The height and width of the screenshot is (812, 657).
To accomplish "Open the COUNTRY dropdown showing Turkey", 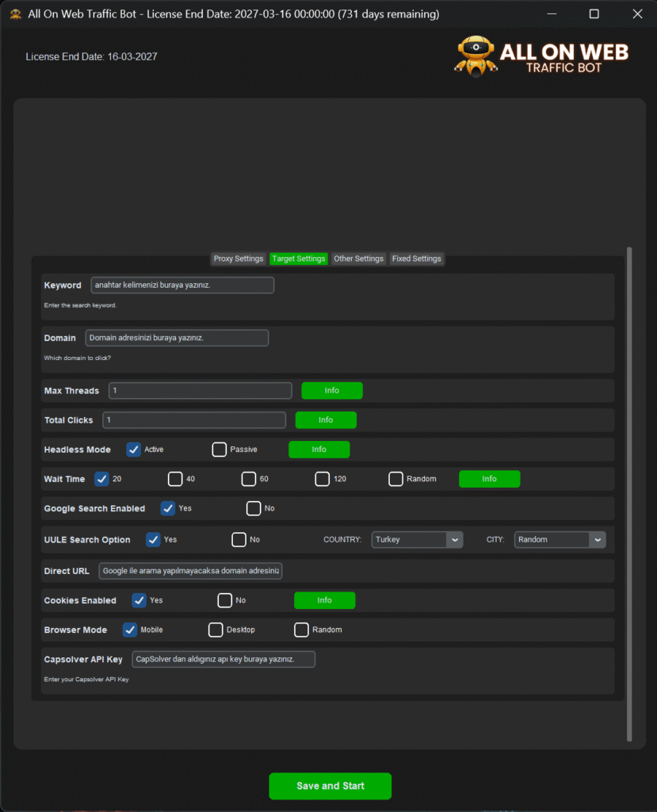I will 417,539.
